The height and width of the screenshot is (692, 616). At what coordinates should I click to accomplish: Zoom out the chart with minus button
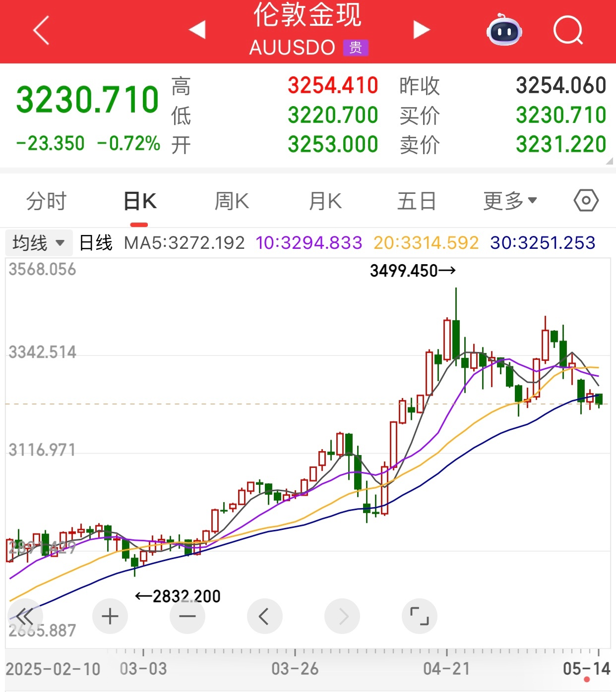[x=187, y=617]
